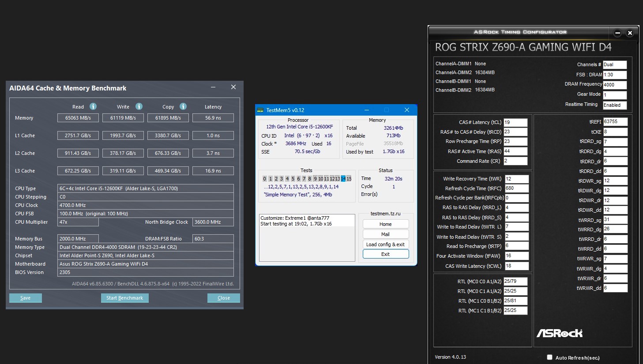Minimize the AIDA64 benchmark window

tap(213, 87)
